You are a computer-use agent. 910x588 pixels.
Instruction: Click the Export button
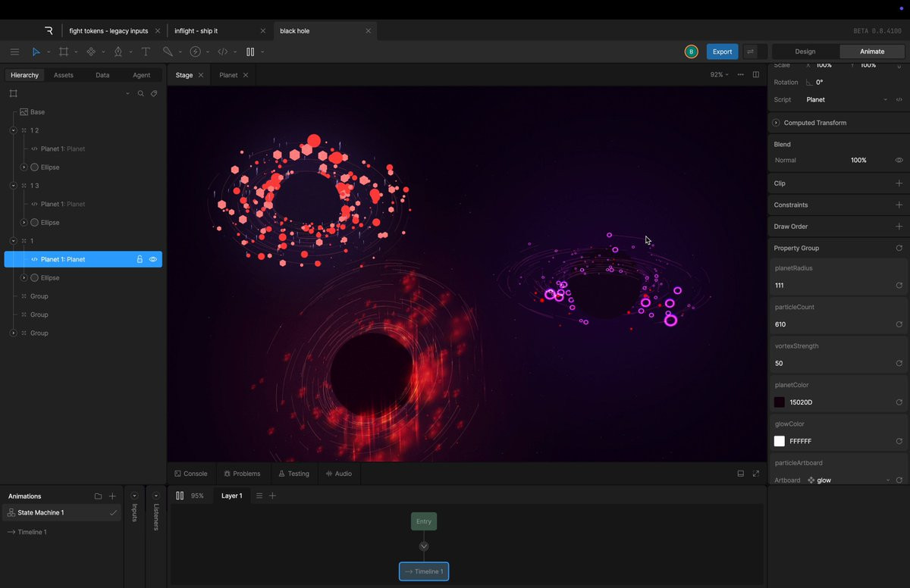722,52
